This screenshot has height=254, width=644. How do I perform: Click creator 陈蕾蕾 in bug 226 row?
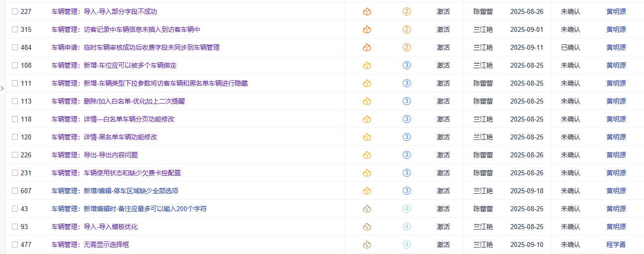[x=483, y=155]
